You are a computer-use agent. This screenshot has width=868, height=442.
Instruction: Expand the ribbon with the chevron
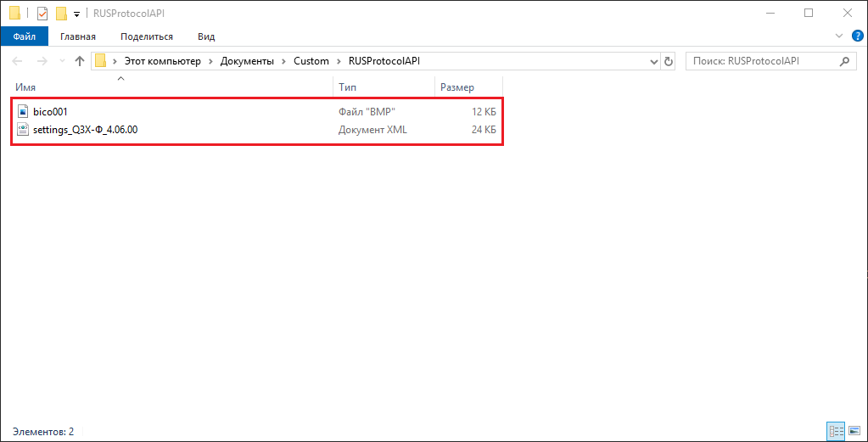[x=838, y=36]
